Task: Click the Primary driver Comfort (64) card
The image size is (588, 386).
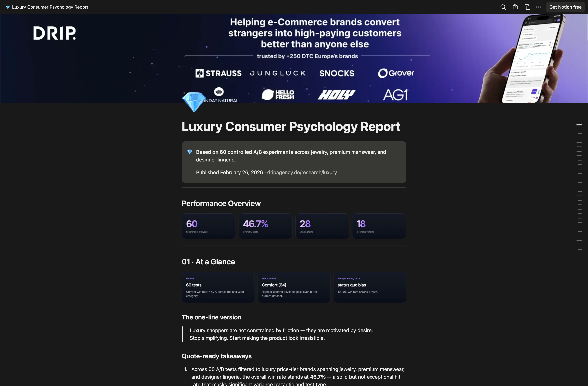Action: pos(294,287)
